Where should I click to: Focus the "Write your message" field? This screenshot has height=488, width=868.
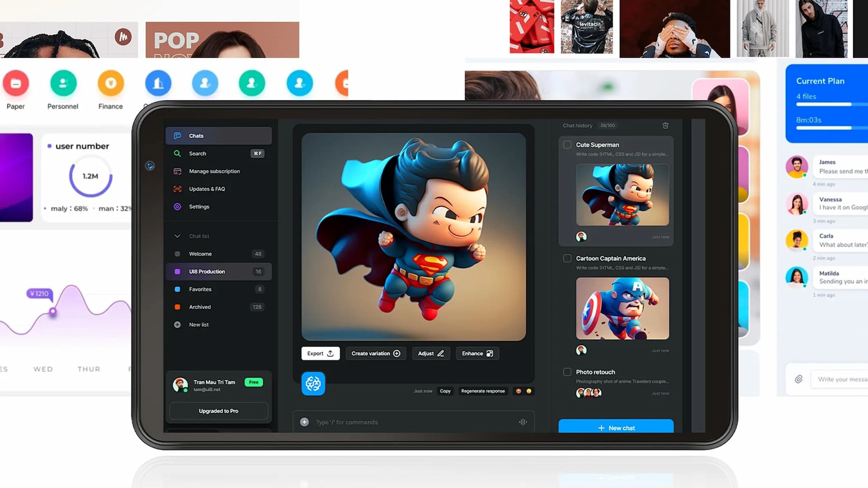840,379
